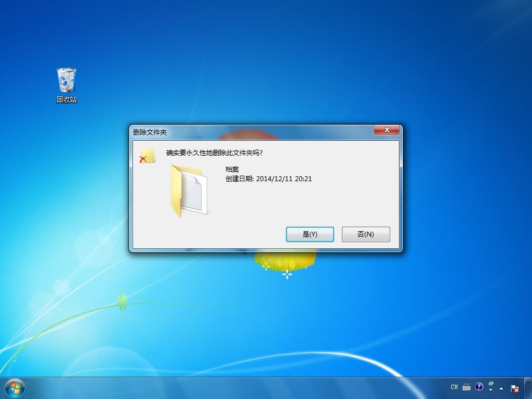Click 否(N) to cancel the deletion
532x399 pixels.
(366, 234)
